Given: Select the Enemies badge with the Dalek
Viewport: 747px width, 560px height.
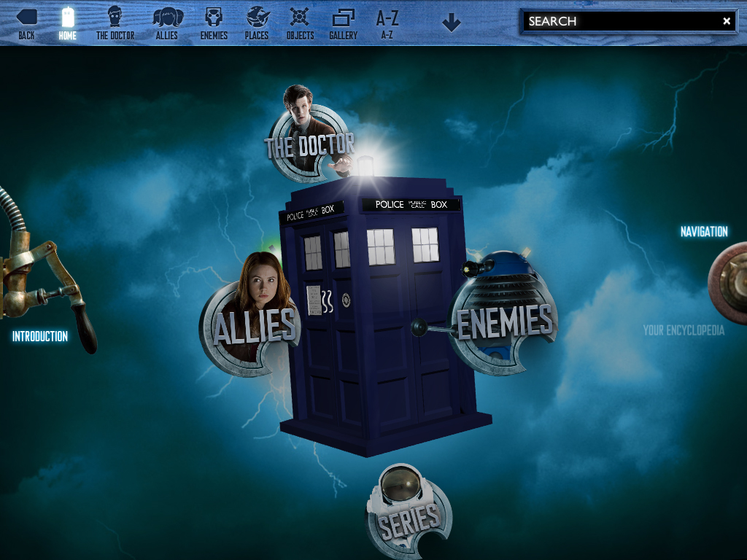Looking at the screenshot, I should [x=503, y=314].
